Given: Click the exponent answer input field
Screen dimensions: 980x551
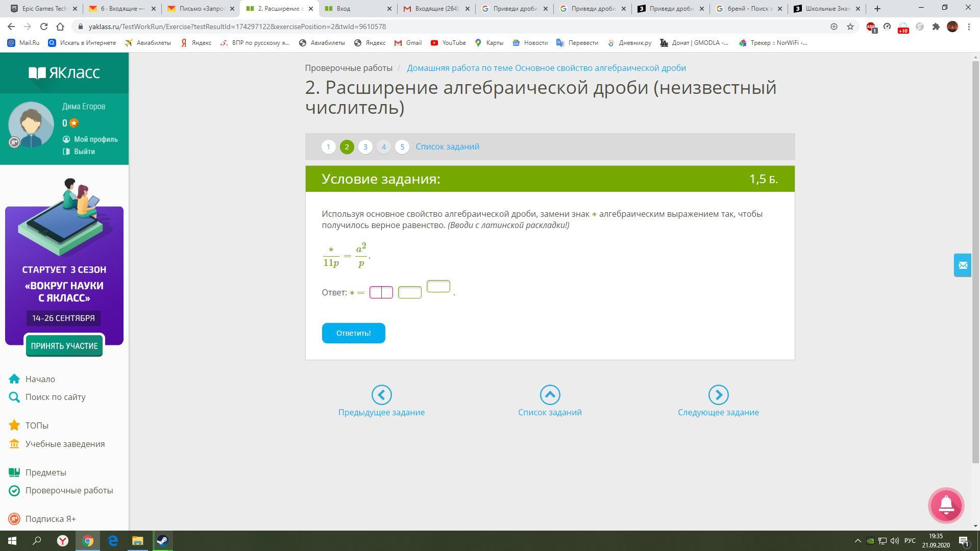Looking at the screenshot, I should click(438, 286).
